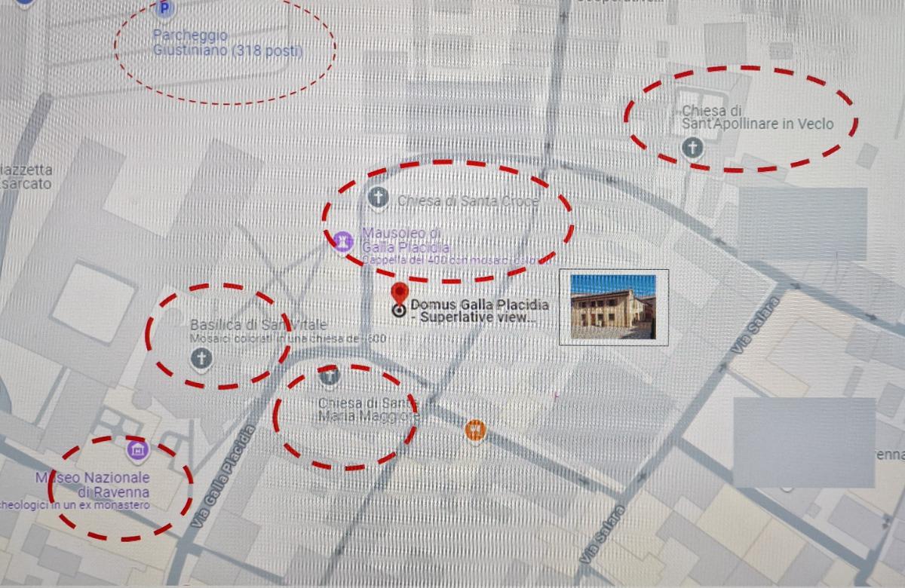Click the Domus Galla Placidia label text
The width and height of the screenshot is (905, 588).
pos(479,311)
